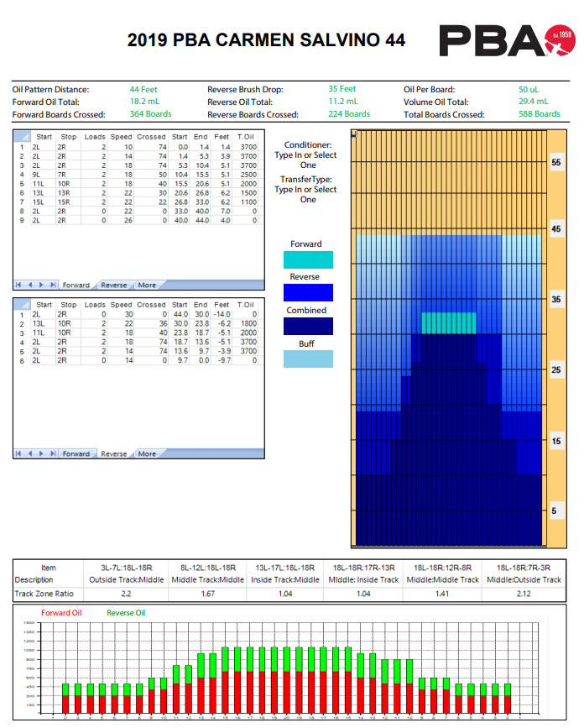584x728 pixels.
Task: Select Forward tab in the lower table
Action: point(76,453)
